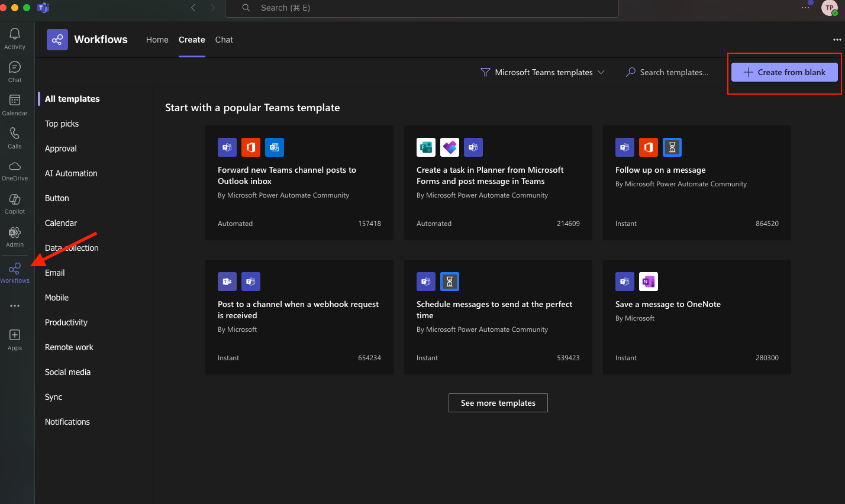This screenshot has height=504, width=845.
Task: Click the Apps plus icon in sidebar
Action: tap(15, 339)
